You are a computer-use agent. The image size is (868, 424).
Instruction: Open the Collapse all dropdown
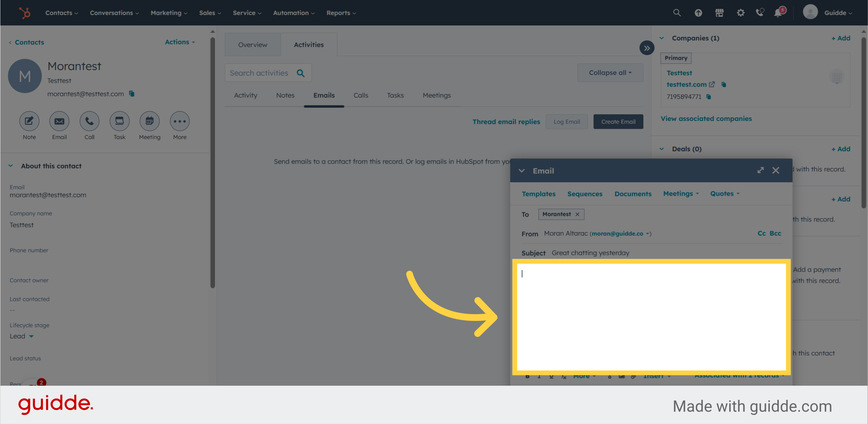coord(610,73)
